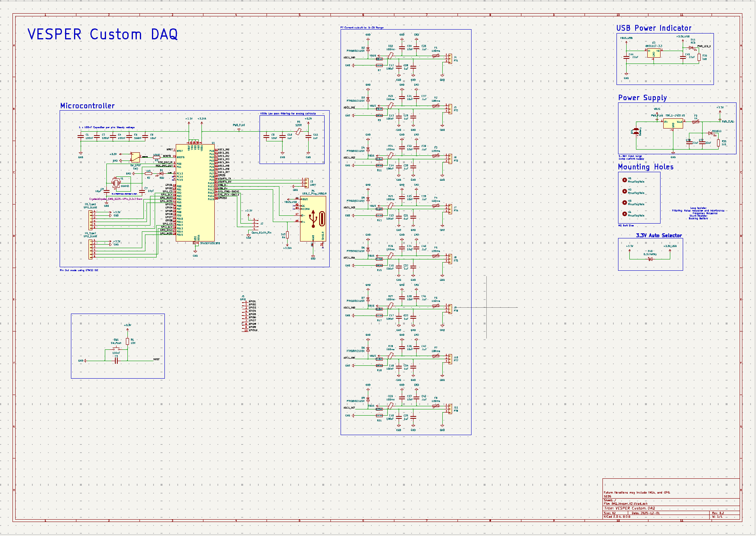Screen dimensions: 756x536
Task: Click the USB Power Indicator heading
Action: coord(654,28)
